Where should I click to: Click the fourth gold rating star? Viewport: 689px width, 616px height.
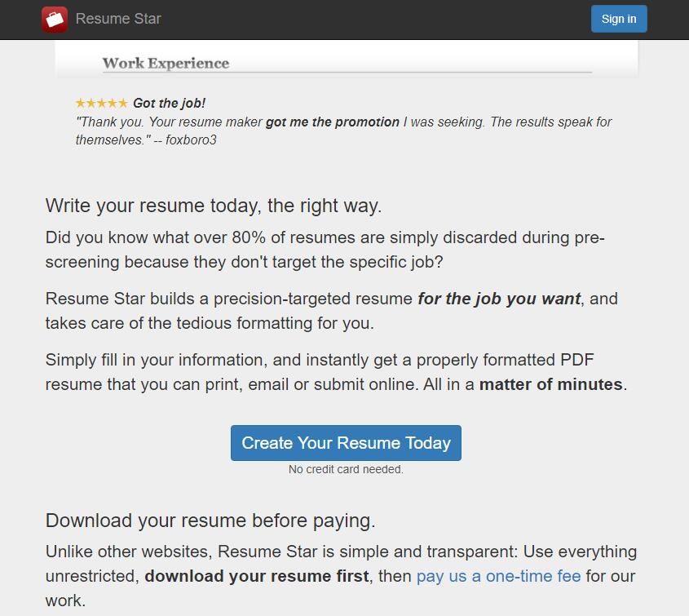coord(112,103)
